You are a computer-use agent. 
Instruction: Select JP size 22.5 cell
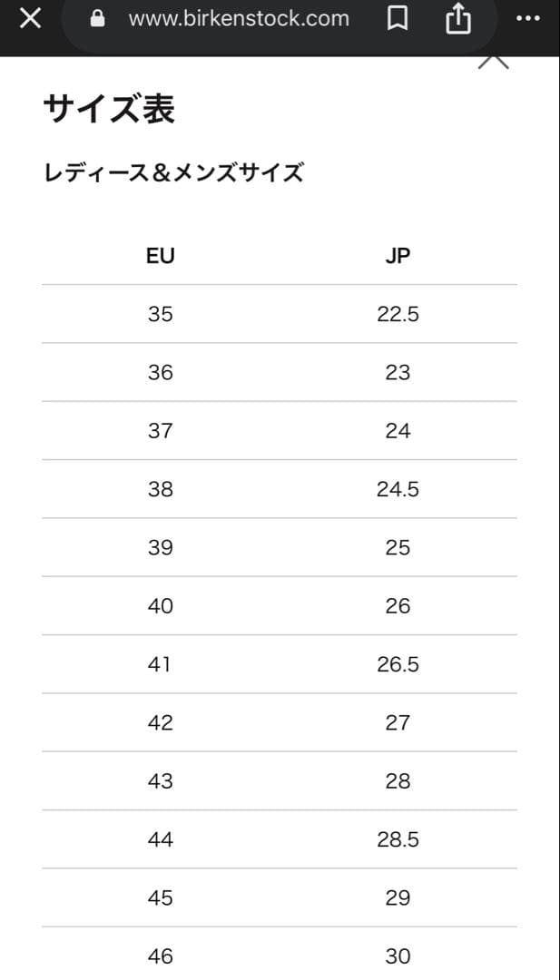pos(398,314)
